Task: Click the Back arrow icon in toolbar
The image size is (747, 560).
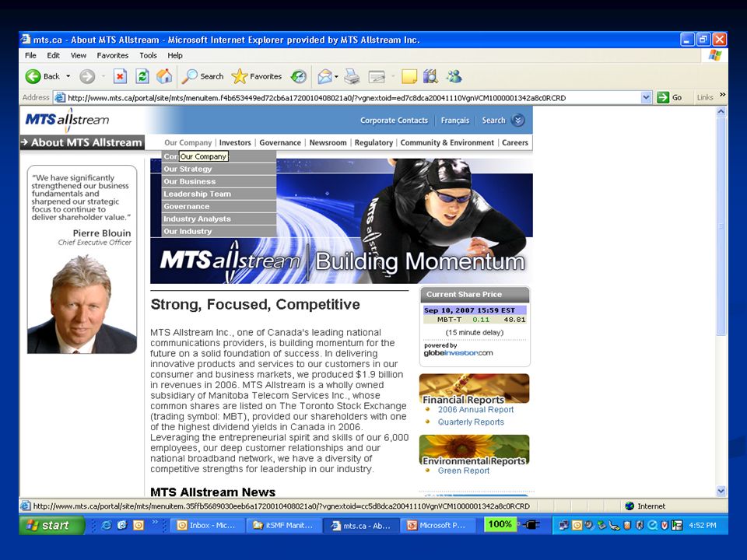Action: point(33,76)
